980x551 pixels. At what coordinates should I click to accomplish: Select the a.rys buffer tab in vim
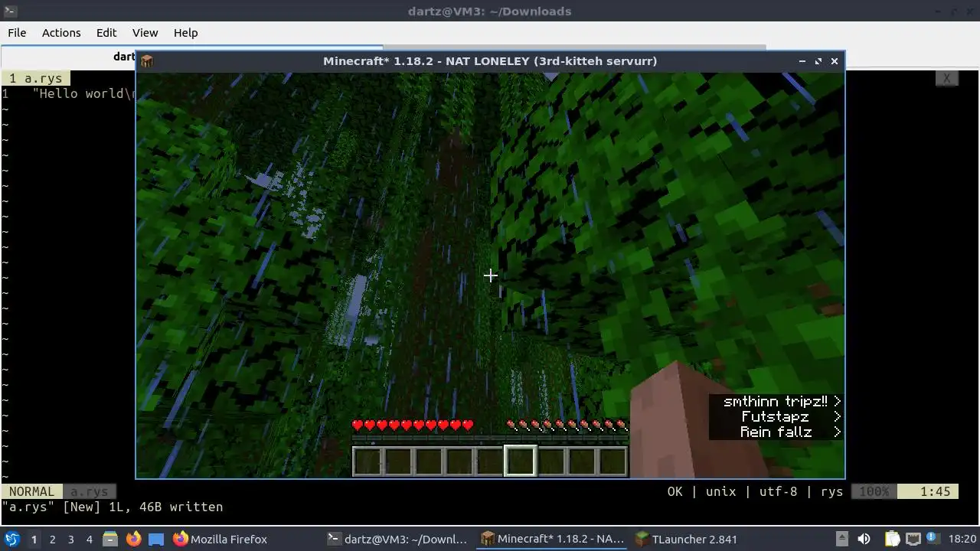35,78
